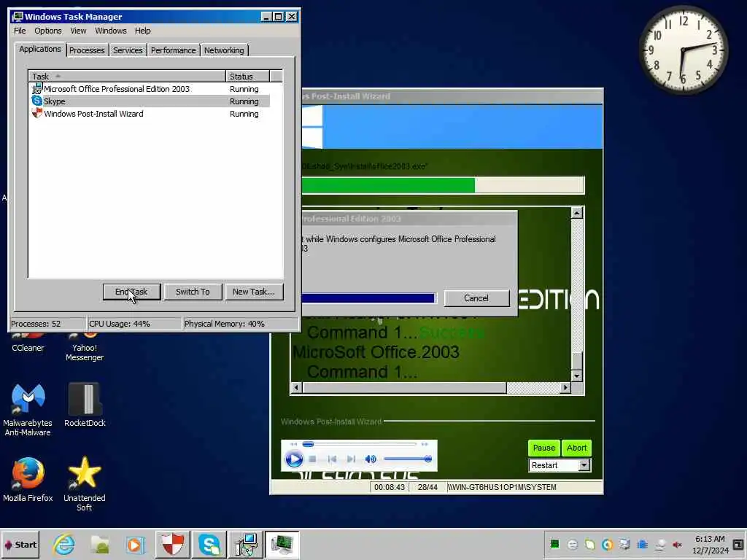Open the View menu in Task Manager
The width and height of the screenshot is (747, 560).
pyautogui.click(x=78, y=31)
